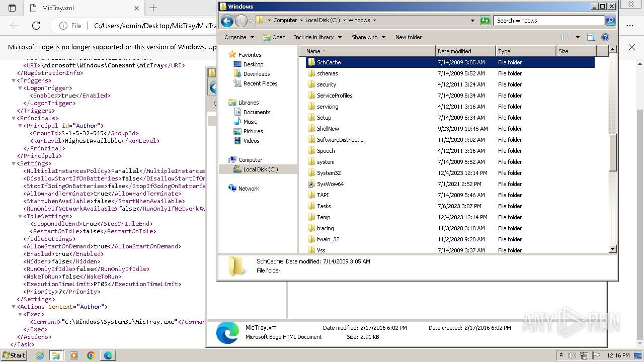Viewport: 644px width, 362px height.
Task: Open Documents library in navigation pane
Action: pos(257,112)
